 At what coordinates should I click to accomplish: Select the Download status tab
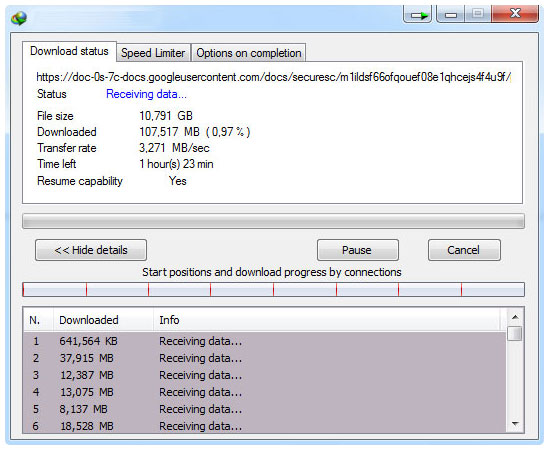(x=69, y=51)
